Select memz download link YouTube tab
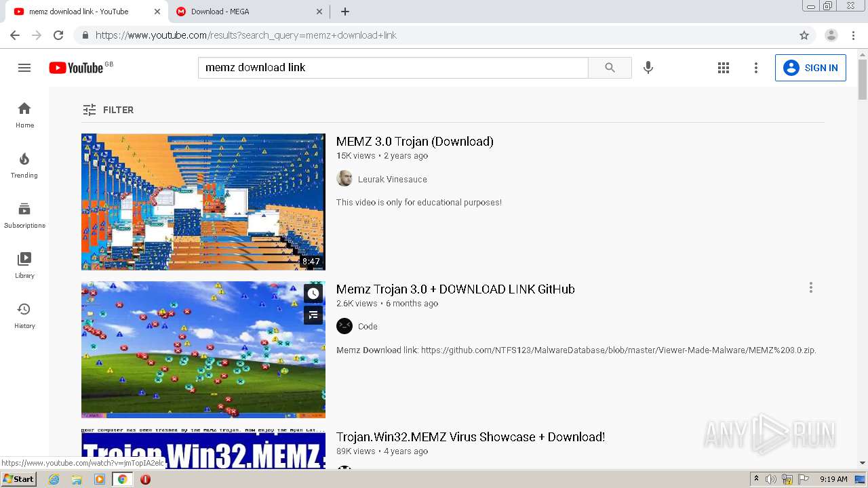 (x=87, y=12)
